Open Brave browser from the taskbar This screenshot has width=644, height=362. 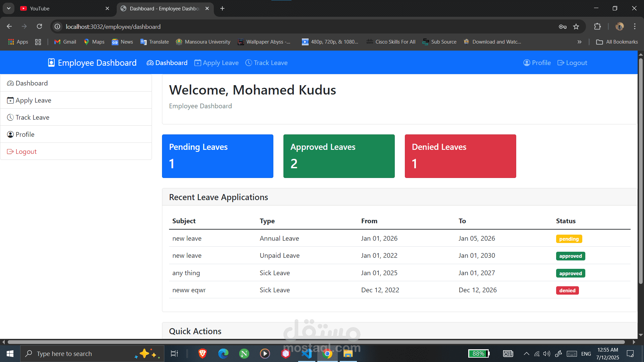(202, 354)
